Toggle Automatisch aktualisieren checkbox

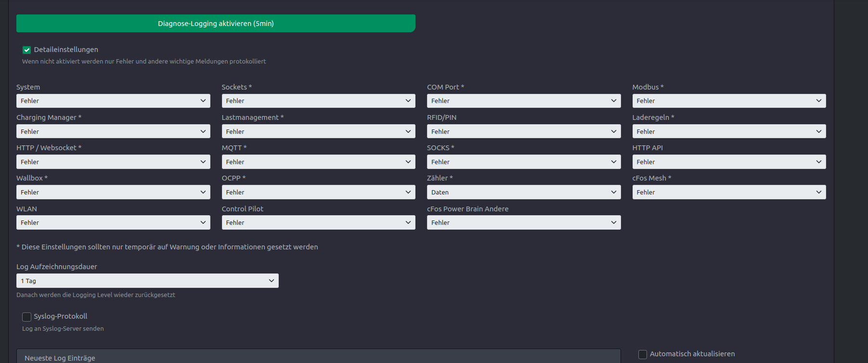[643, 354]
